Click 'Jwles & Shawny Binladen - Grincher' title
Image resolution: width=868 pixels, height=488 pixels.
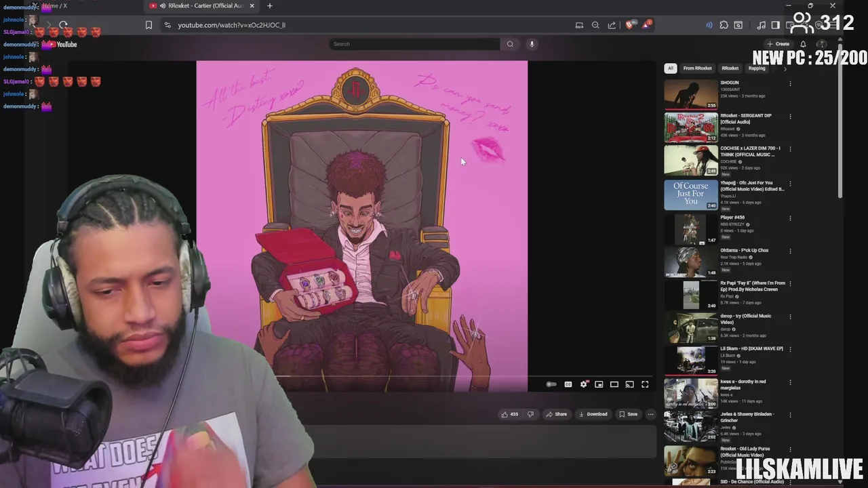(x=747, y=417)
